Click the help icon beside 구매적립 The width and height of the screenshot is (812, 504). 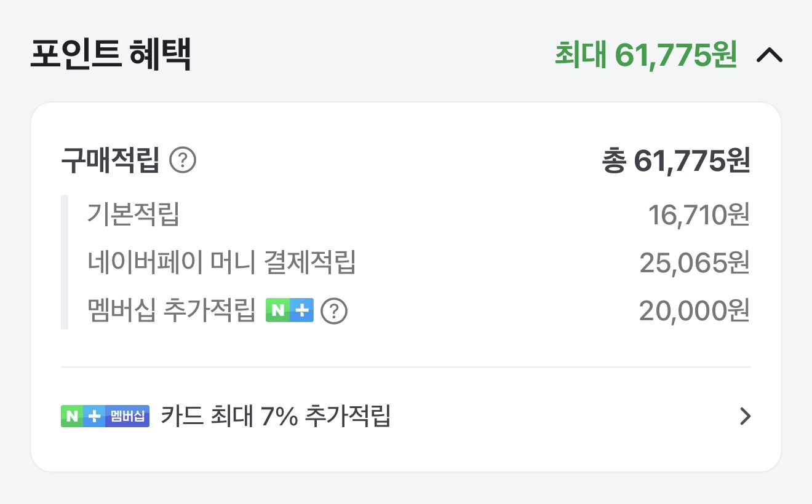[183, 161]
